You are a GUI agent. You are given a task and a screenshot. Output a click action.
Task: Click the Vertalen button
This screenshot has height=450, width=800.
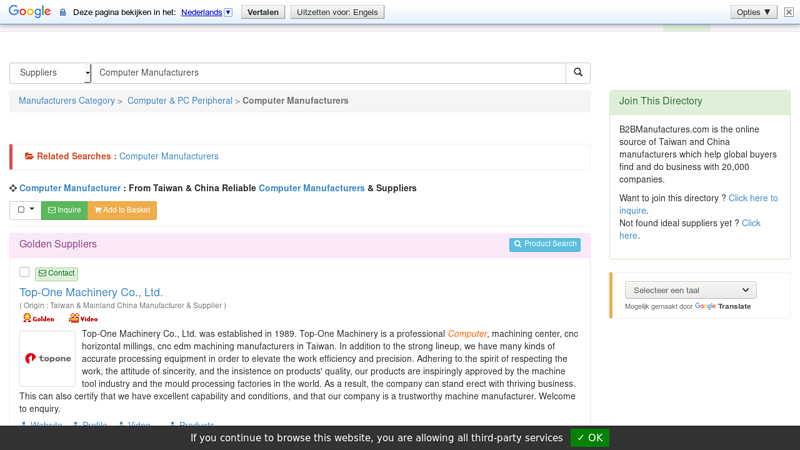(263, 12)
